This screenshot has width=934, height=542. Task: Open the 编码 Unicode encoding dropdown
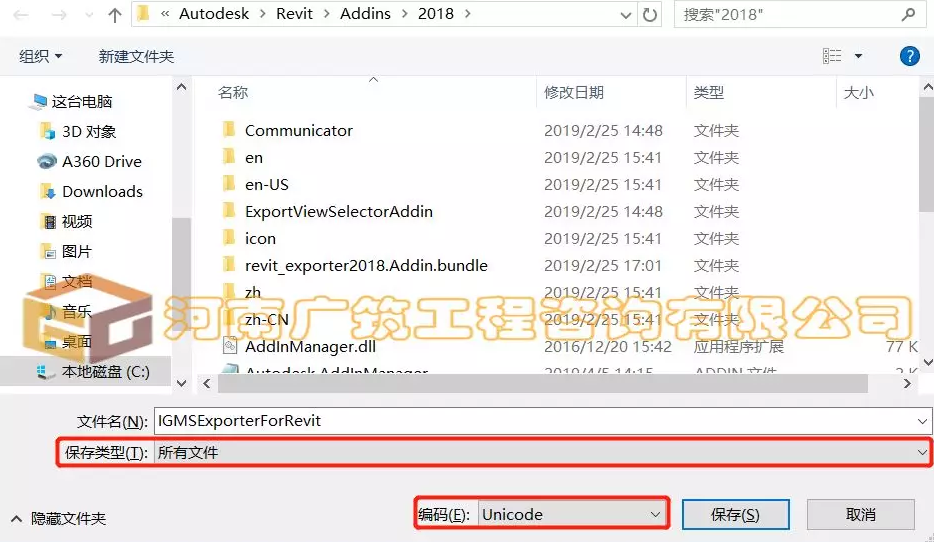(571, 514)
